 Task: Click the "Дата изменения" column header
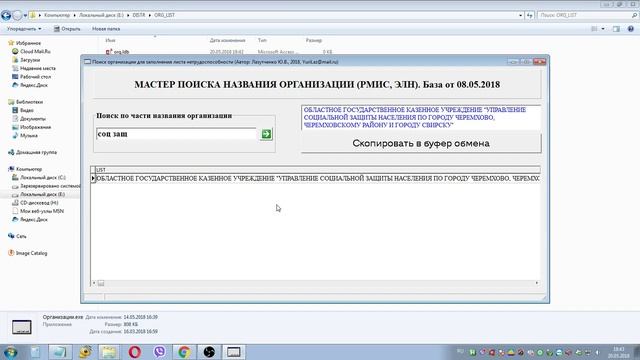pos(227,40)
